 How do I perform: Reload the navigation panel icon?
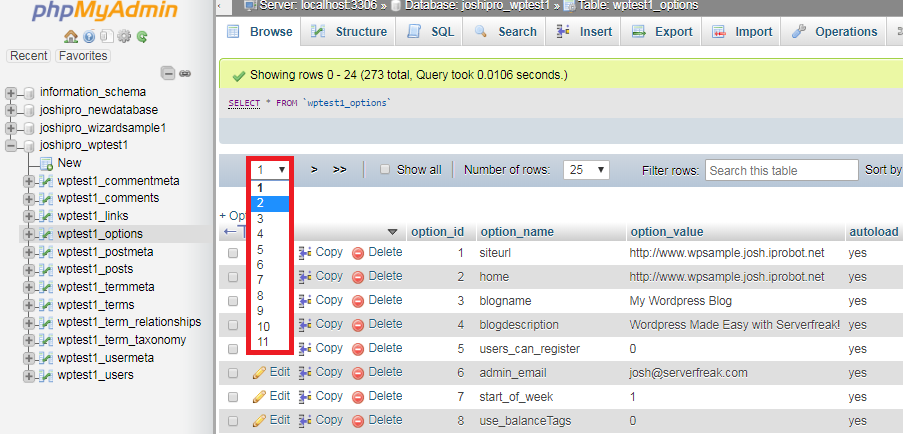142,37
